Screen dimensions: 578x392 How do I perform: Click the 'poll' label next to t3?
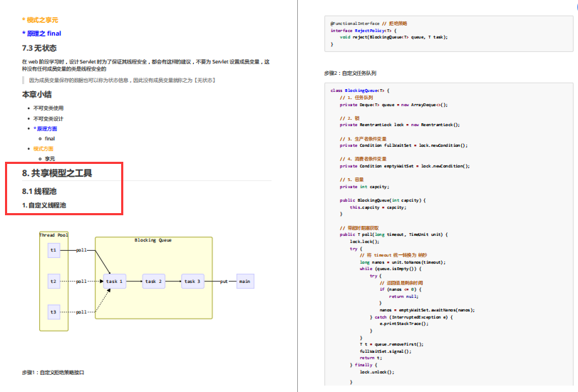point(81,312)
